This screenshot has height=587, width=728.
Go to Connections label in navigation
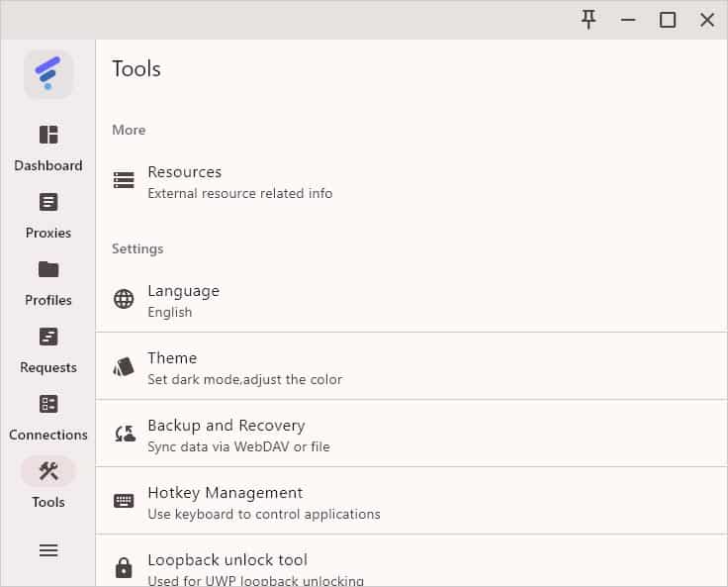point(48,435)
